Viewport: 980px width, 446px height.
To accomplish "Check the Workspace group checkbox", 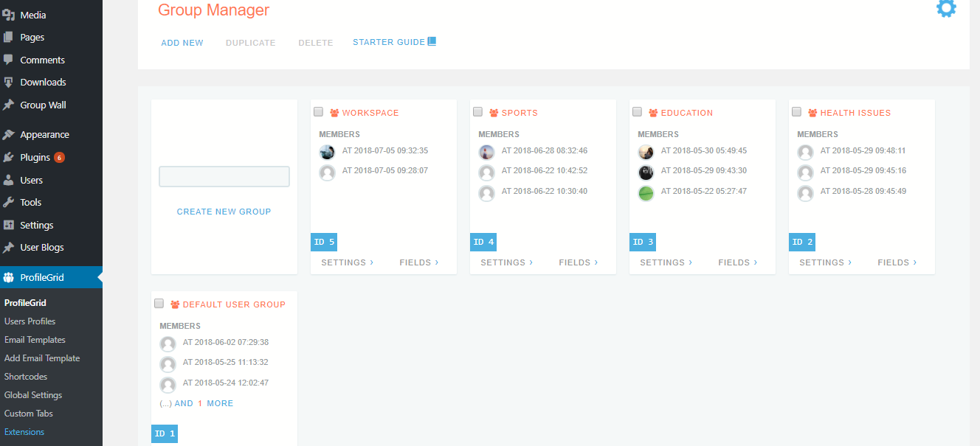I will tap(318, 112).
